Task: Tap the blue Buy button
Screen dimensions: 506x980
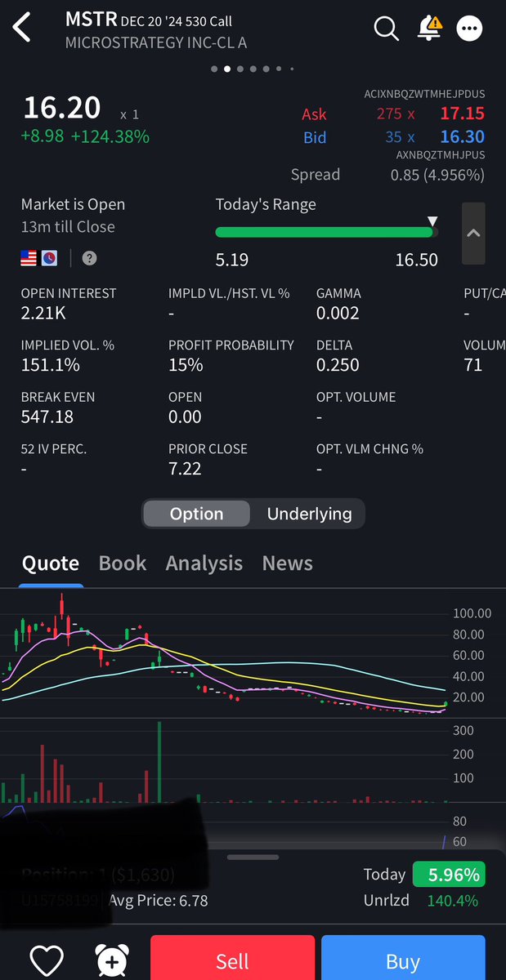Action: (403, 959)
